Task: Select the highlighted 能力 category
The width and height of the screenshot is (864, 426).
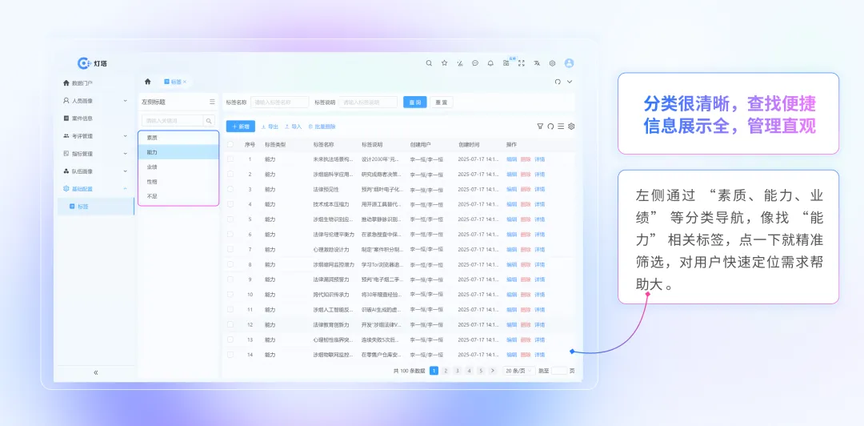Action: click(179, 152)
